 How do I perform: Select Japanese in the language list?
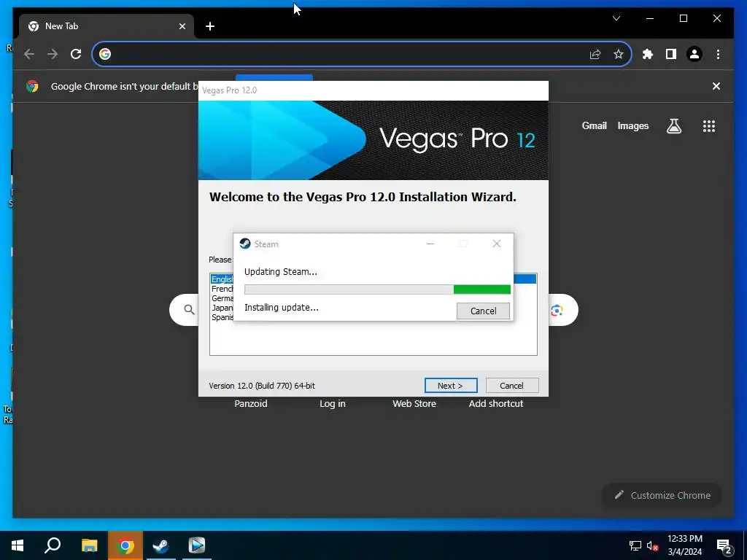tap(222, 308)
